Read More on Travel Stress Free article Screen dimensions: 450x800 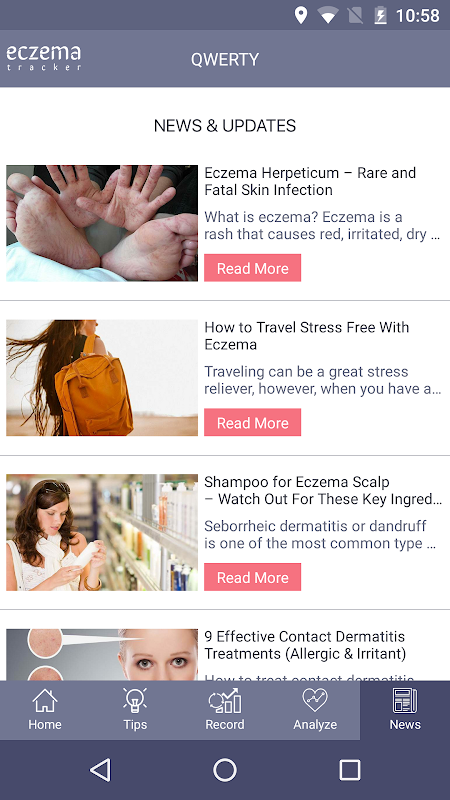pyautogui.click(x=253, y=422)
